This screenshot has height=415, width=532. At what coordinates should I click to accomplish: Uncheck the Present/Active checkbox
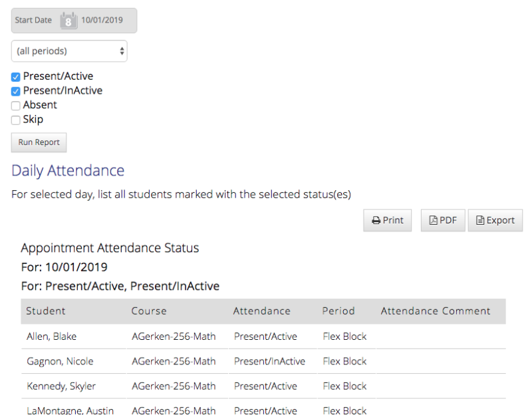pos(15,76)
